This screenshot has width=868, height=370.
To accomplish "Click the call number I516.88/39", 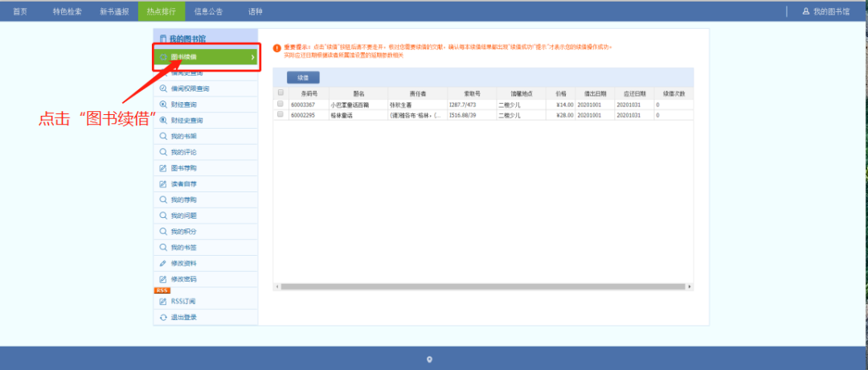I will coord(463,115).
